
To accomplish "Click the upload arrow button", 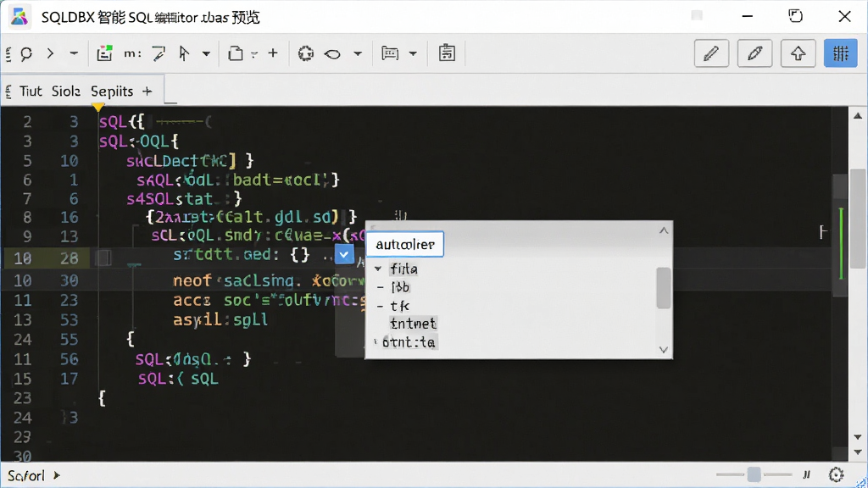I will tap(798, 53).
